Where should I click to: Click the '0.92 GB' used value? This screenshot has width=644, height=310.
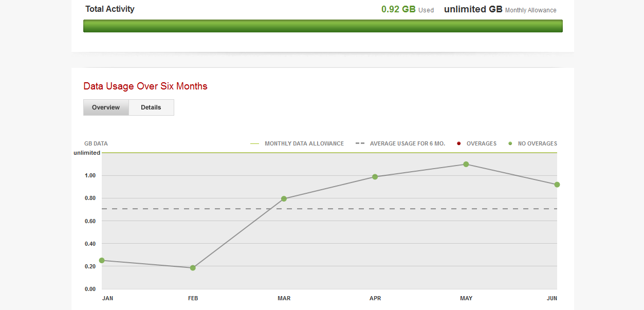point(398,9)
